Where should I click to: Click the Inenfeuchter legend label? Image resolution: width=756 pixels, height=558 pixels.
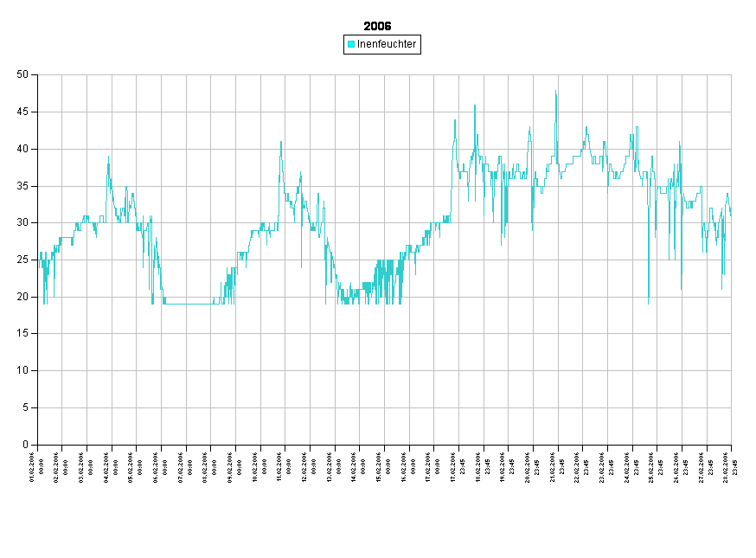click(x=387, y=44)
